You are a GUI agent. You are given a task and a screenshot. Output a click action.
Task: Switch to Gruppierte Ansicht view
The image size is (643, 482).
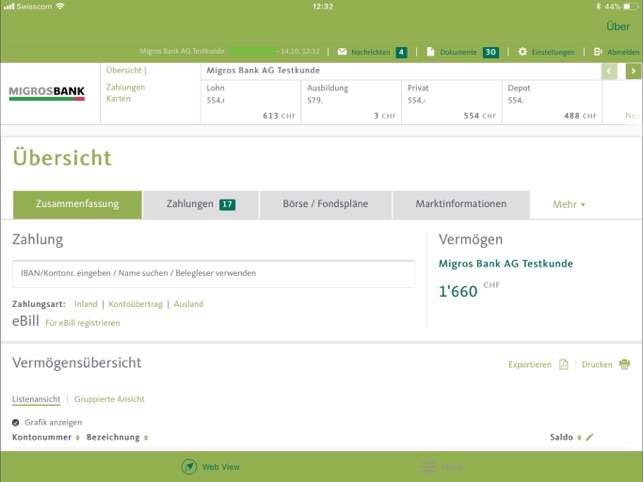click(x=109, y=399)
